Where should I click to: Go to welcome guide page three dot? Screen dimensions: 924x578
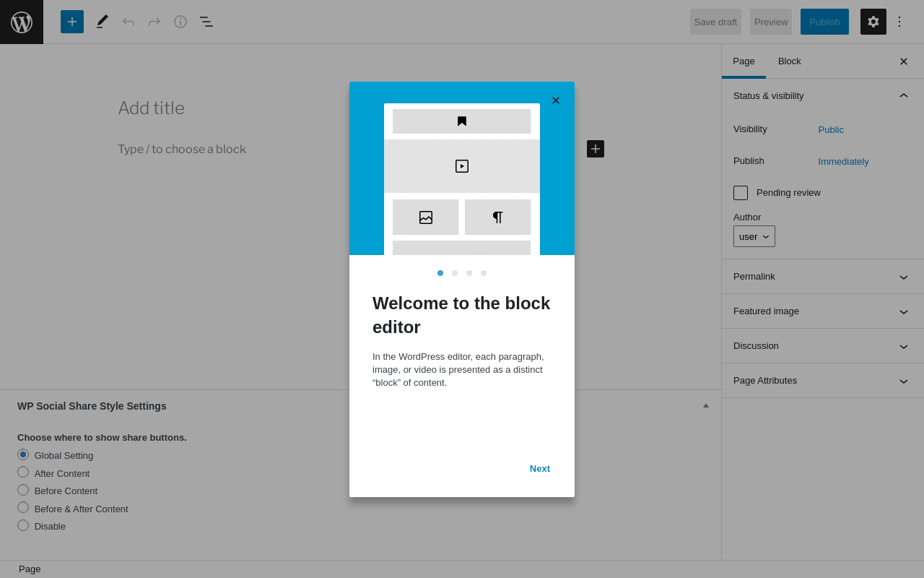tap(469, 273)
